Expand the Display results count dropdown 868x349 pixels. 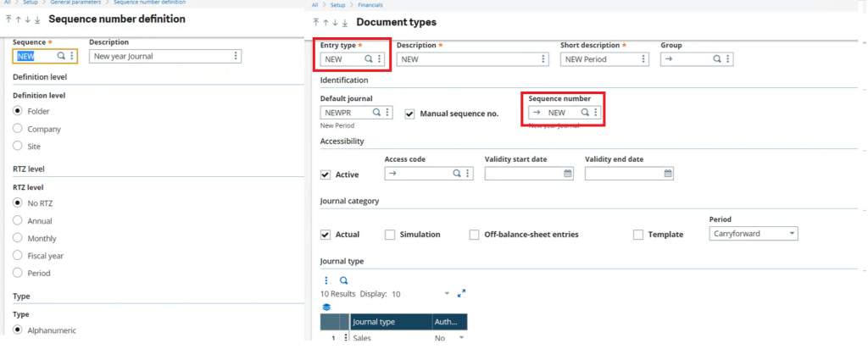point(448,294)
